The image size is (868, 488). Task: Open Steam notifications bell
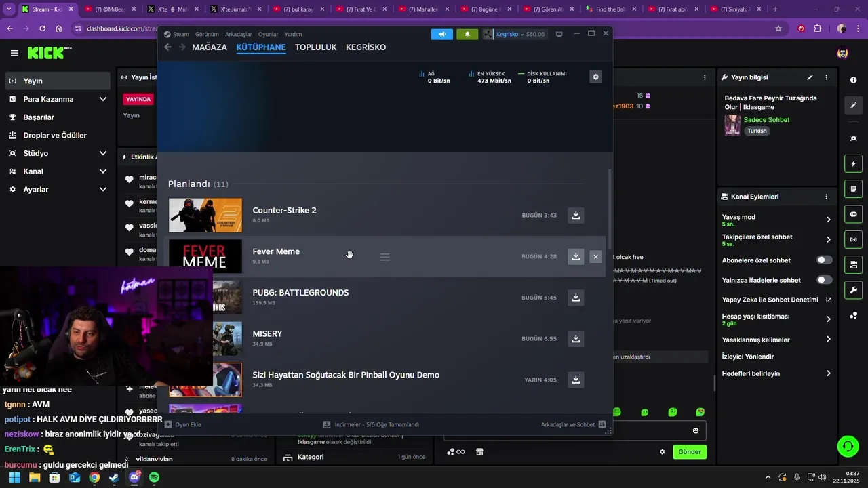467,34
